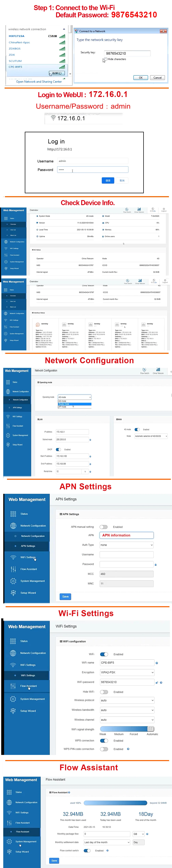Click the APN information input field
The height and width of the screenshot is (868, 172).
[x=127, y=535]
